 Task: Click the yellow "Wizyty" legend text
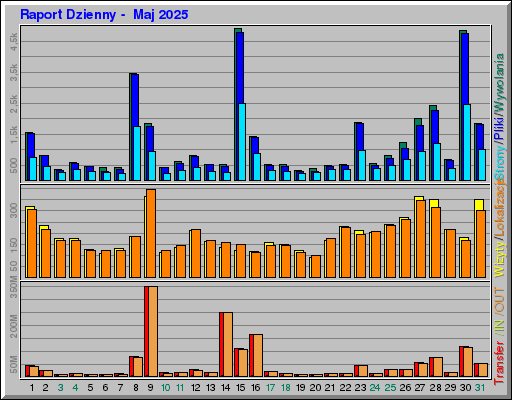tap(499, 259)
